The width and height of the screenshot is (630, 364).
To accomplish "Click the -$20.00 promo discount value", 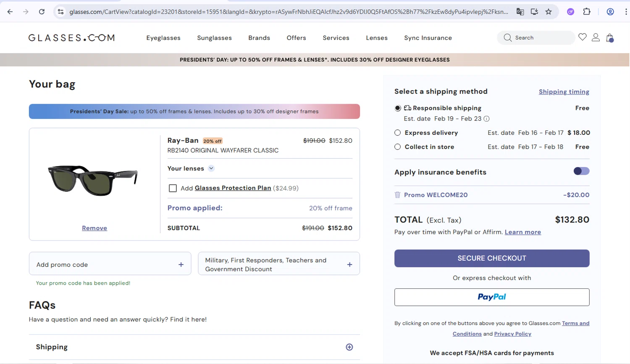I will tap(576, 195).
